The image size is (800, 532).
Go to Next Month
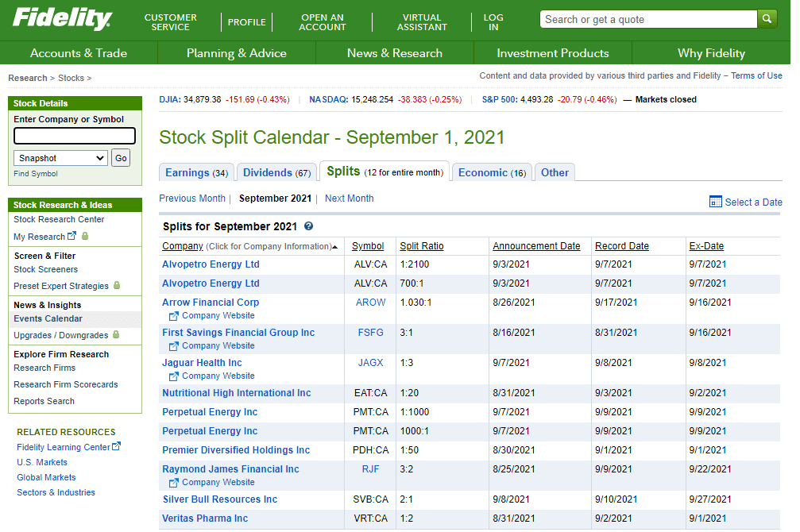[x=349, y=199]
